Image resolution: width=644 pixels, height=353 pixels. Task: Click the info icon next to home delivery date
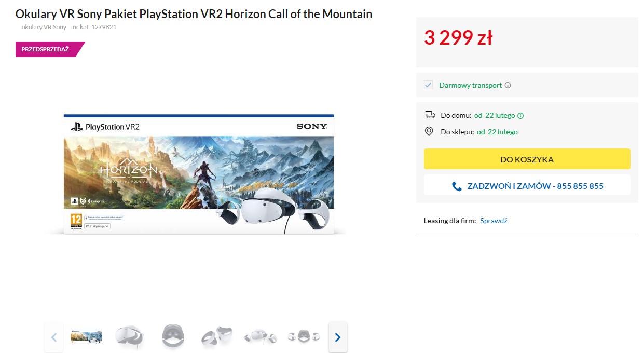[x=520, y=116]
